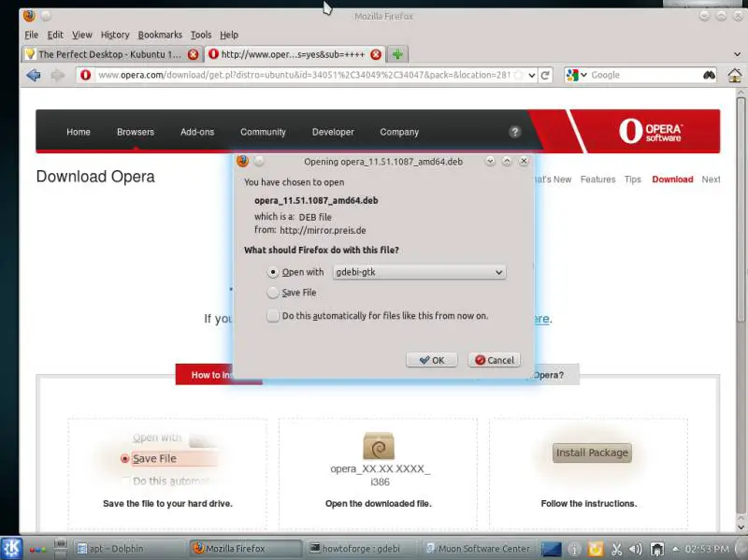Switch to Muon Software Center taskbar window
Screen dimensions: 748x560
pos(478,549)
